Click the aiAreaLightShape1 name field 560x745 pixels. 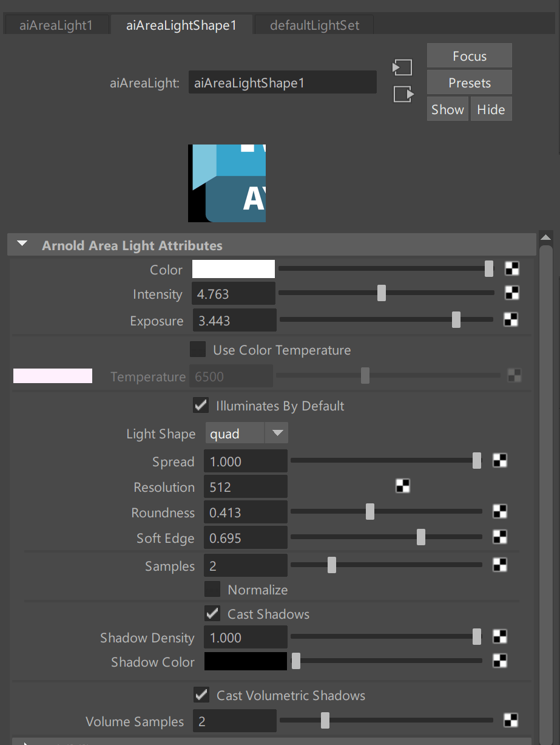tap(282, 83)
